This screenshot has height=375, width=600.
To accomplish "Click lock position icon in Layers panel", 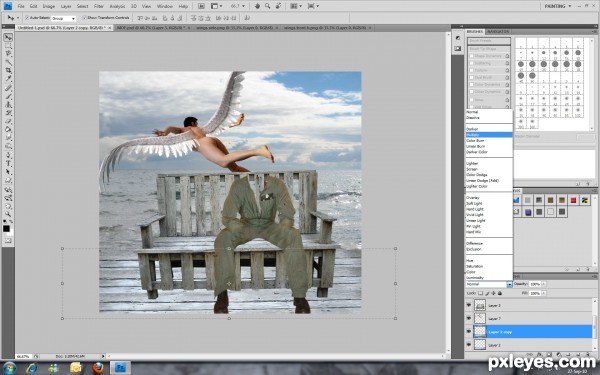I will click(x=493, y=293).
